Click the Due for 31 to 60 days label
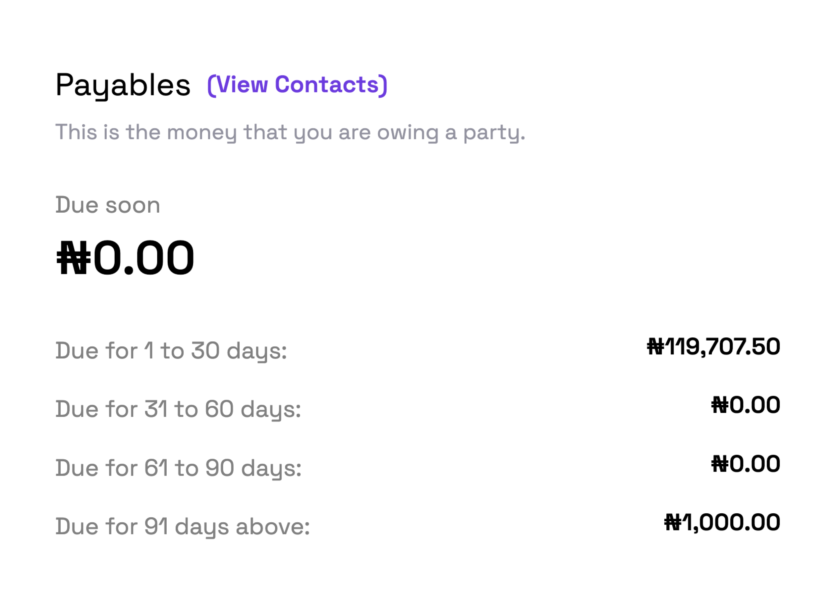 (x=178, y=410)
